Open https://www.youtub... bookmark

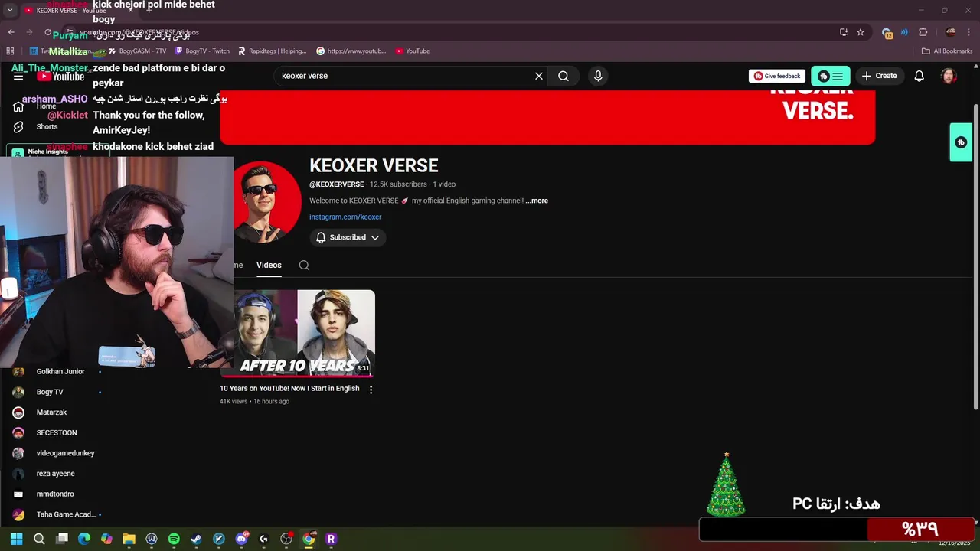coord(351,51)
